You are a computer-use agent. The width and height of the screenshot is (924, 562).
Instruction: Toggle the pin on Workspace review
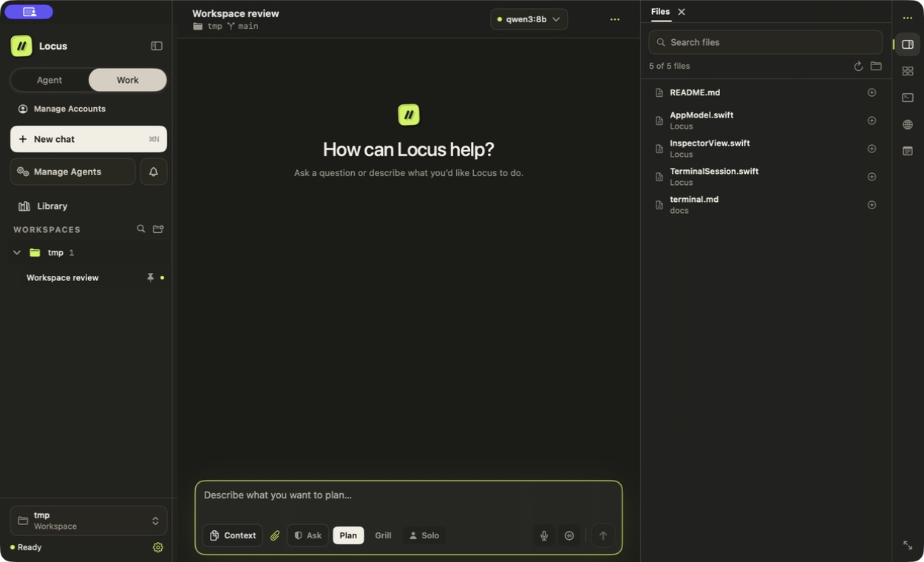(150, 278)
